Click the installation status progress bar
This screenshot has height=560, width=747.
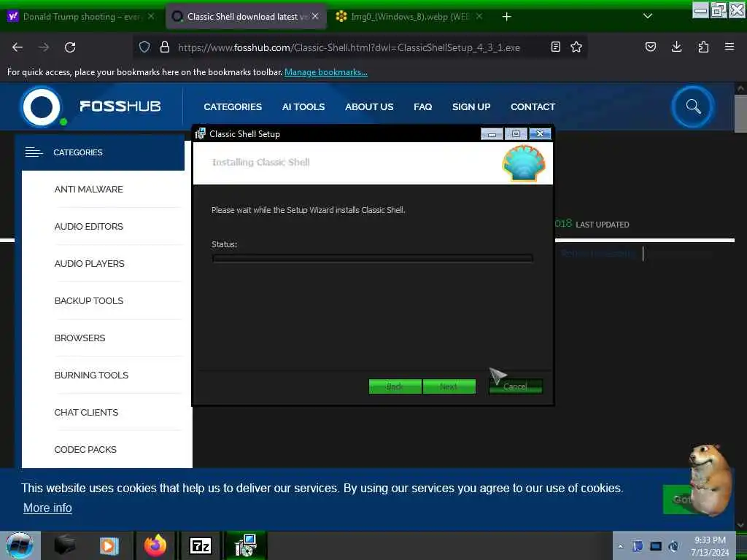pos(373,258)
